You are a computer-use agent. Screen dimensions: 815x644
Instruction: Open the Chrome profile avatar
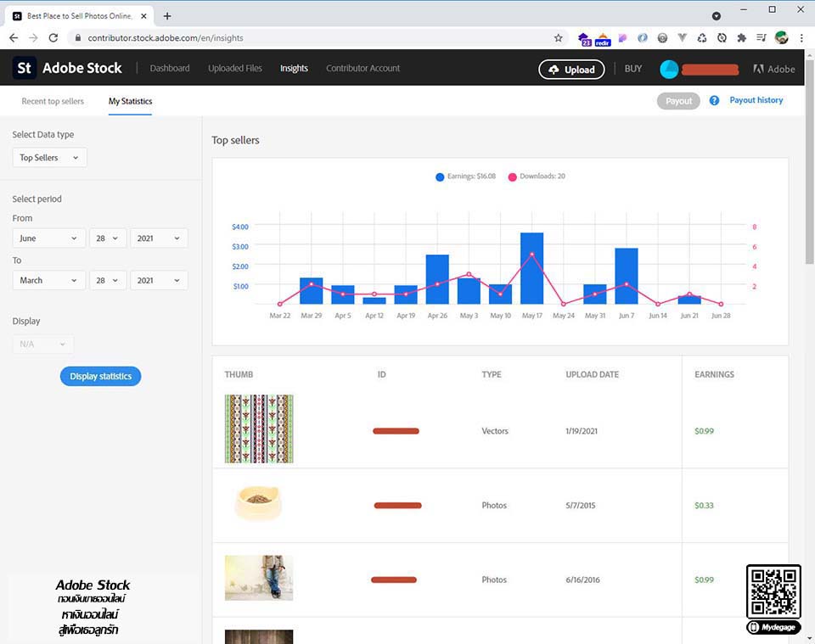pyautogui.click(x=781, y=37)
